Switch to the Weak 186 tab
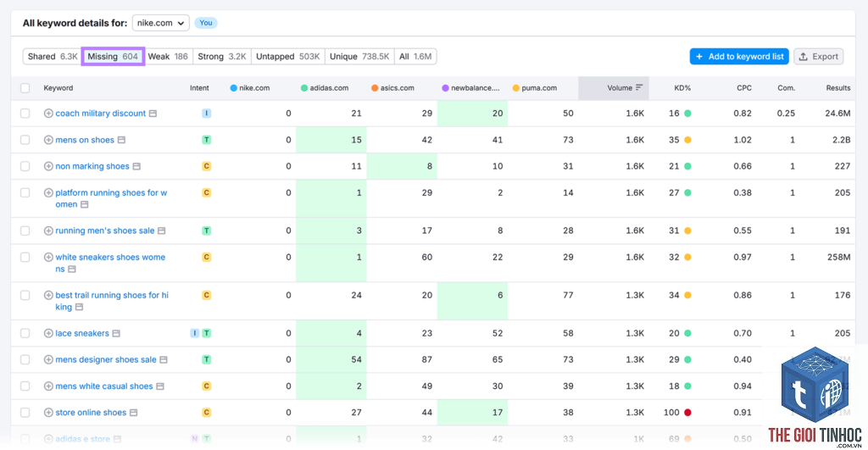 click(168, 57)
